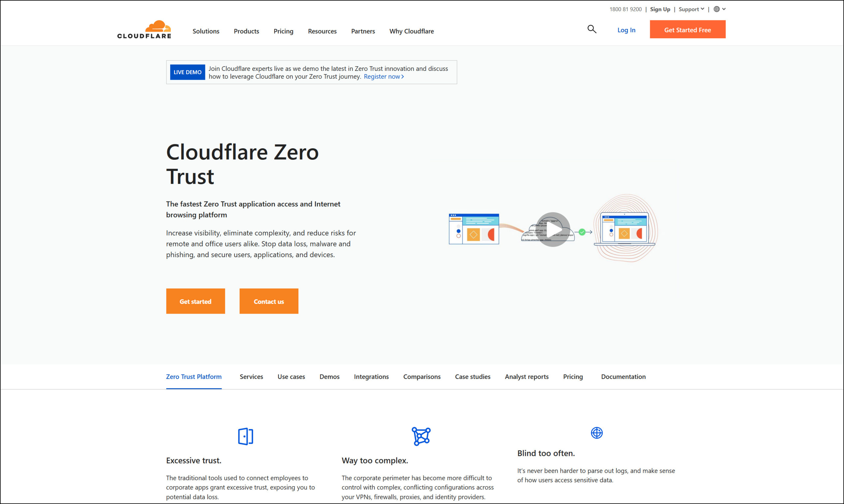Select the Zero Trust Platform tab
This screenshot has height=504, width=844.
point(194,377)
